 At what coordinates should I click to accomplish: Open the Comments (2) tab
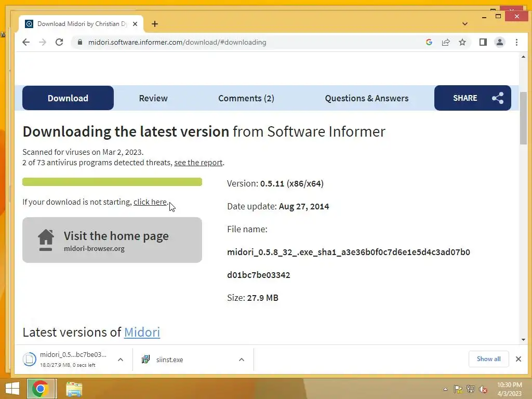coord(246,98)
